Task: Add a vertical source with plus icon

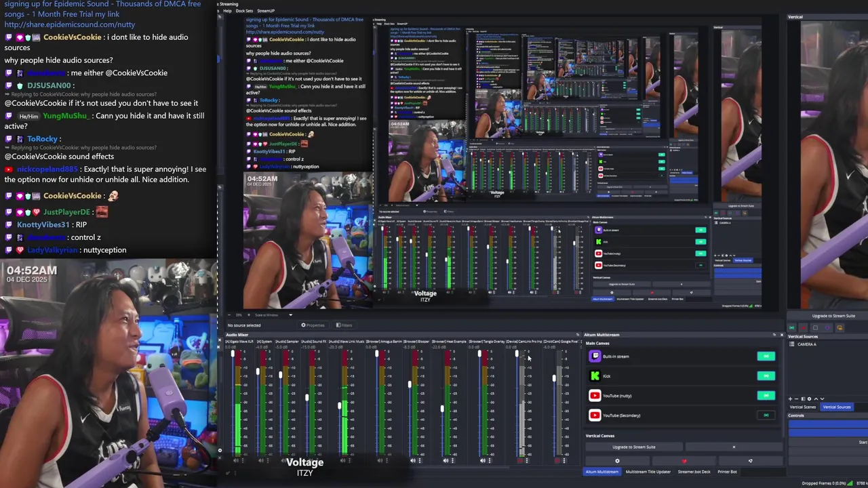Action: (790, 399)
